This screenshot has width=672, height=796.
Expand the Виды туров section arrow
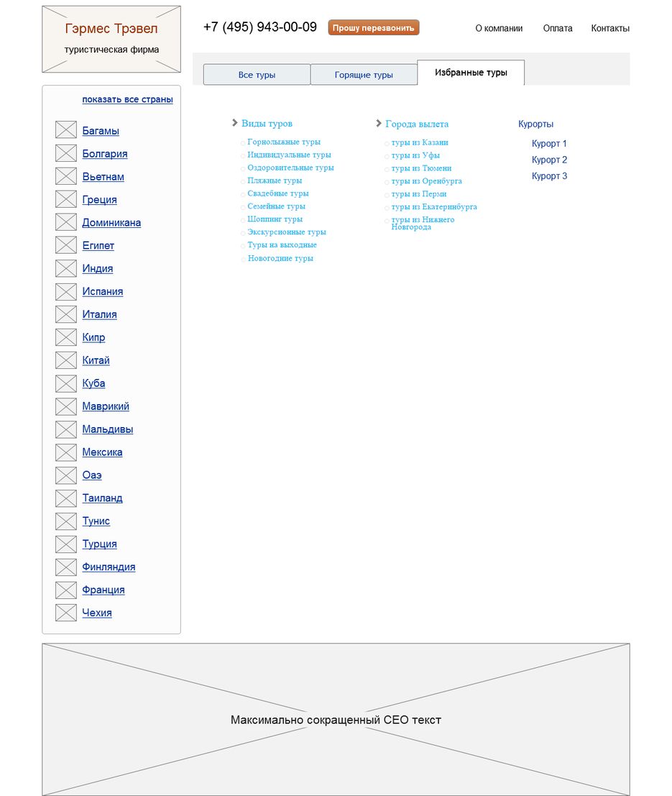coord(234,123)
